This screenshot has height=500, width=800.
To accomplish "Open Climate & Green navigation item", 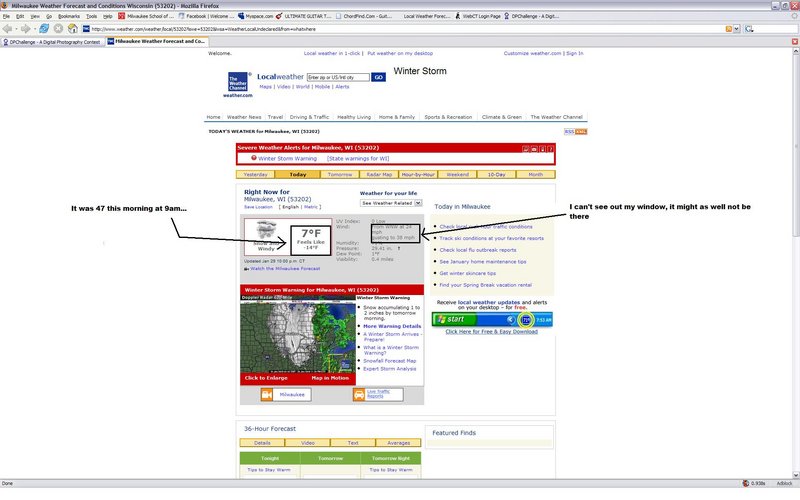I will click(x=502, y=117).
